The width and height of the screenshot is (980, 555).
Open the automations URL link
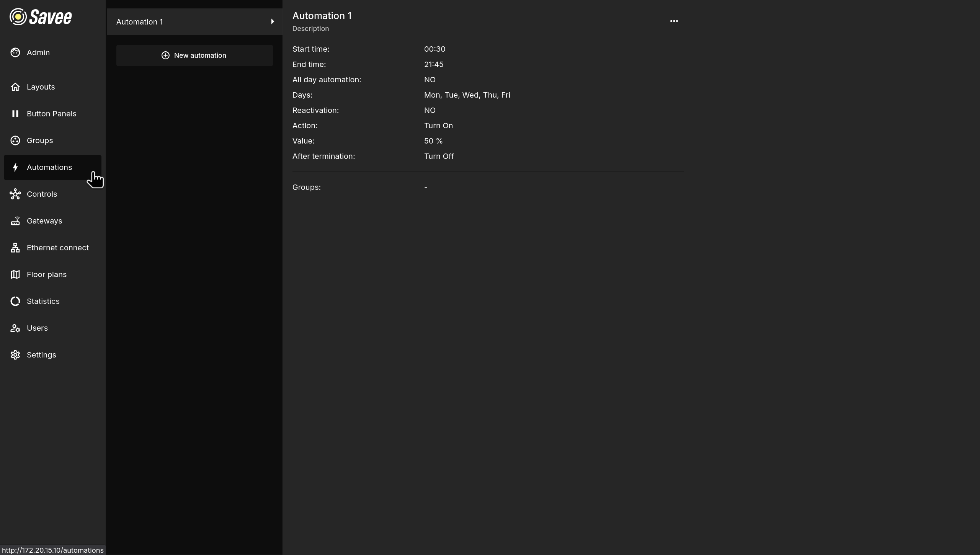click(52, 550)
